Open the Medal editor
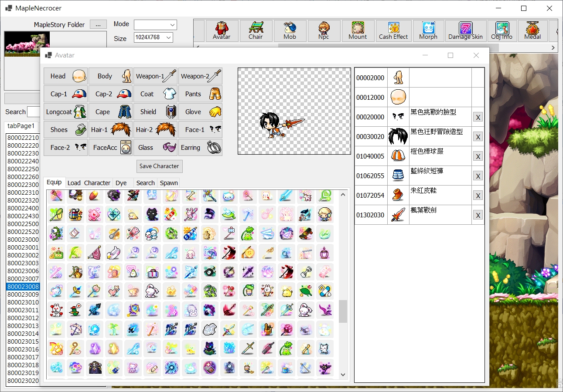The height and width of the screenshot is (392, 563). tap(532, 30)
